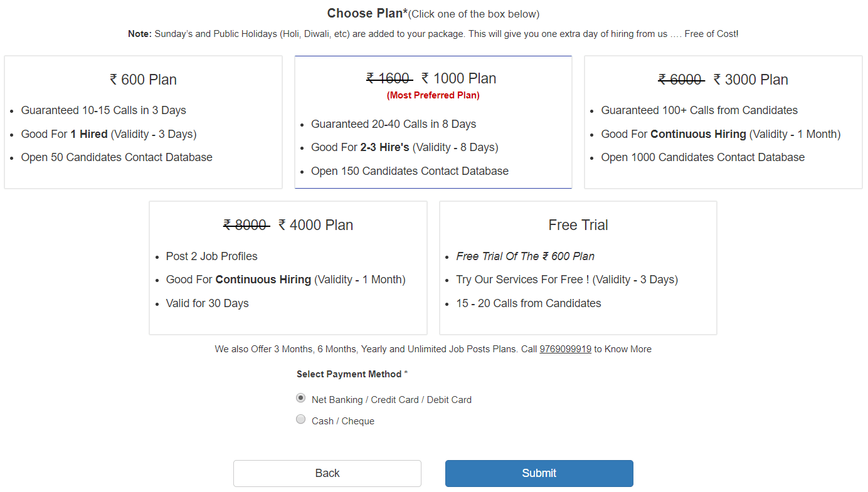Open the 9769099919 phone number link
868x492 pixels.
565,349
